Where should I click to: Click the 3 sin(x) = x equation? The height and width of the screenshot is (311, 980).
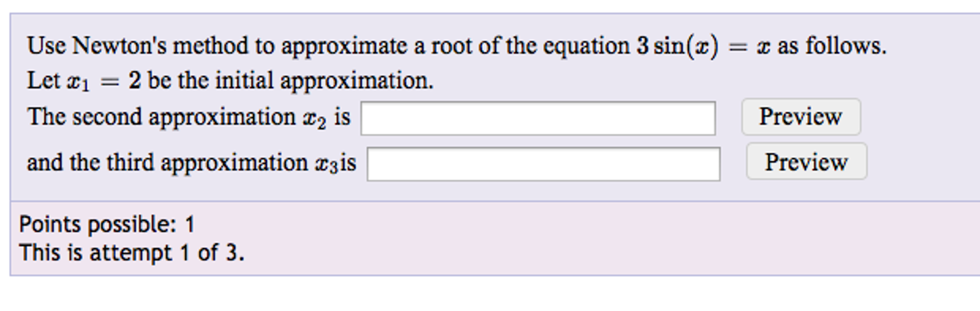coord(703,46)
